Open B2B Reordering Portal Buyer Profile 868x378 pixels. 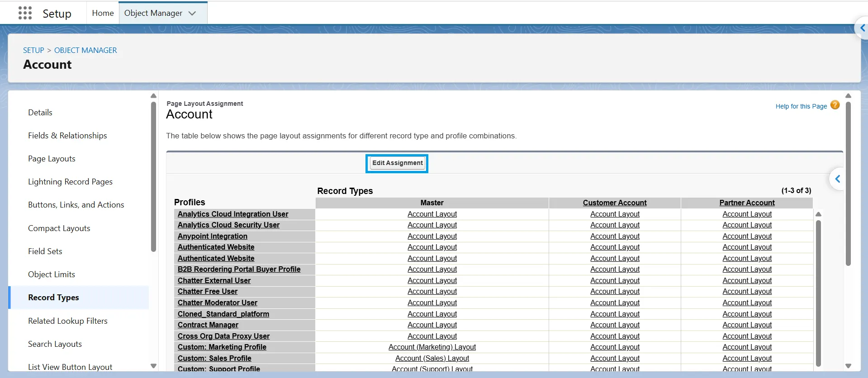coord(239,269)
